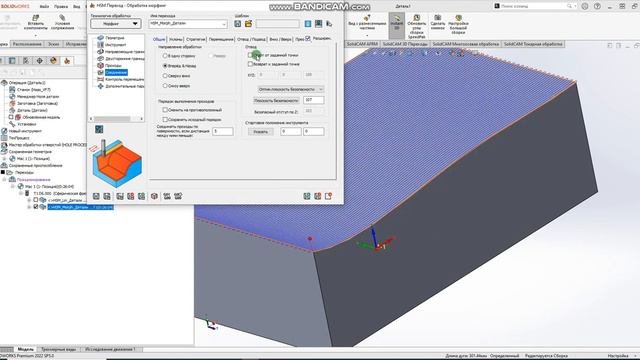The image size is (640, 360).
Task: Click the Вставить компоненты ribbon icon
Action: coord(36,22)
